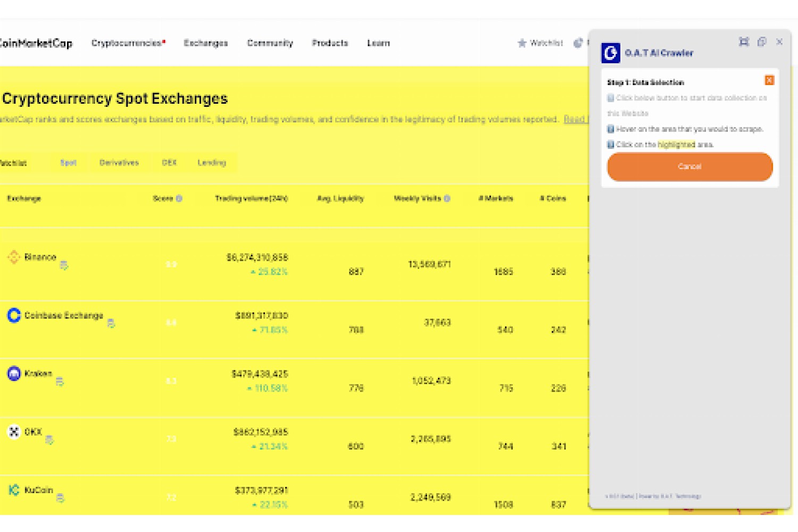
Task: Click KuCoin weekly visits 2,249,569
Action: pyautogui.click(x=431, y=497)
